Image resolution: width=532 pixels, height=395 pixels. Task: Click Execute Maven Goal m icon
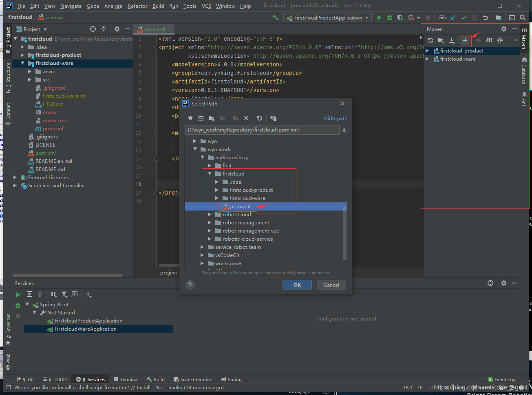tap(489, 40)
